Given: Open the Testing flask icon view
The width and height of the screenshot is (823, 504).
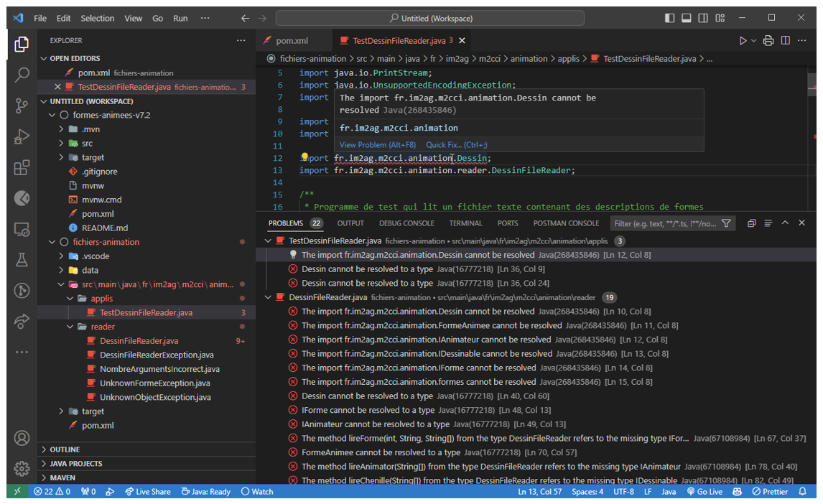Looking at the screenshot, I should (x=22, y=260).
